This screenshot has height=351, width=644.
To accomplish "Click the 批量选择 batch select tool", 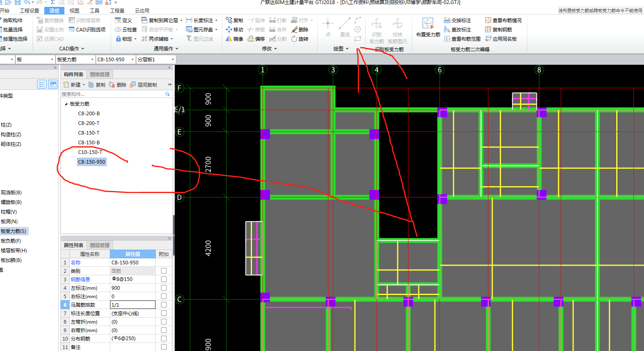I will 12,29.
